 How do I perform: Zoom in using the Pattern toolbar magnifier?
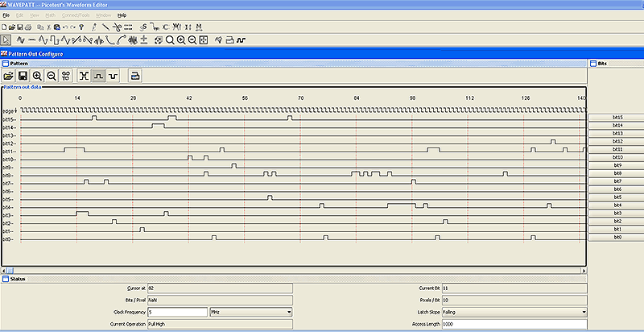[x=37, y=76]
